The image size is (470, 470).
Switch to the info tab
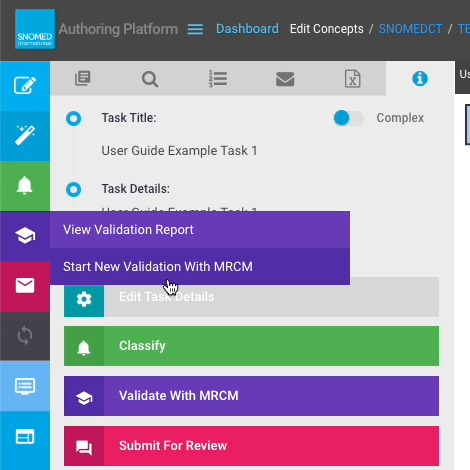click(x=420, y=79)
